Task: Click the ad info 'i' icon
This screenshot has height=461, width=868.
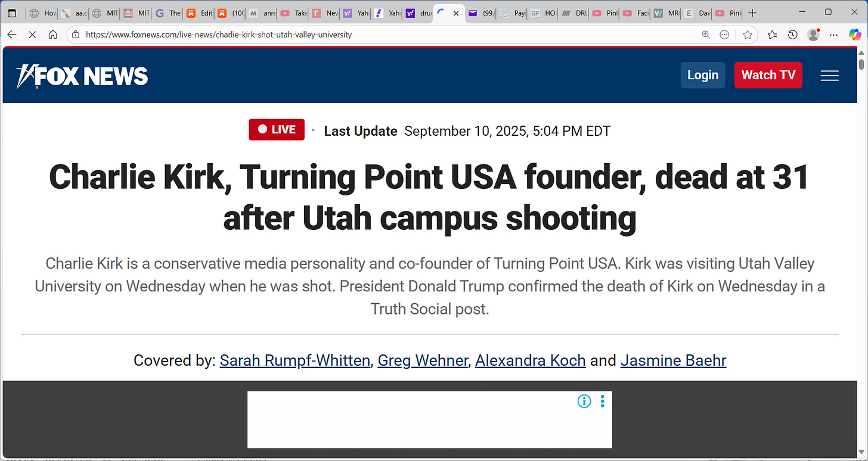Action: point(584,401)
